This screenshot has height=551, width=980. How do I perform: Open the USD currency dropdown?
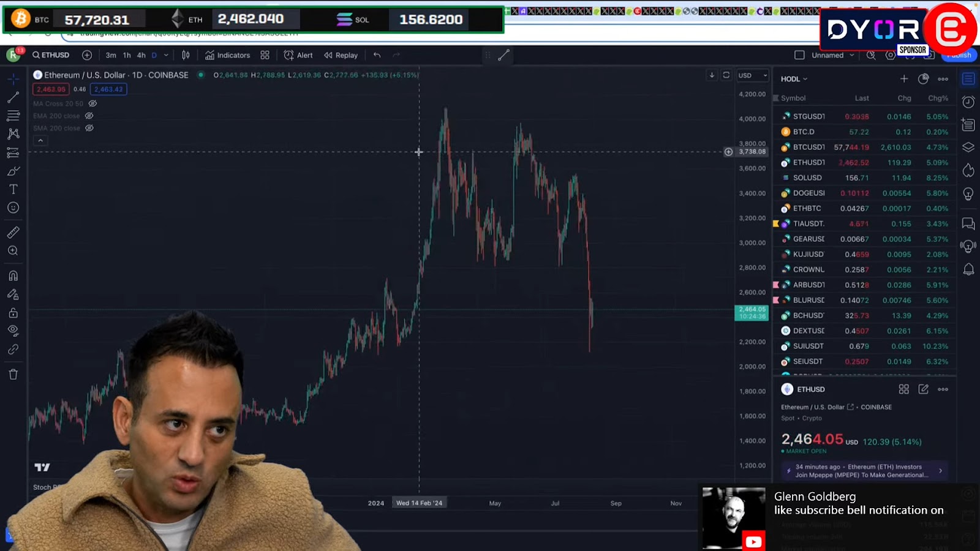click(752, 75)
